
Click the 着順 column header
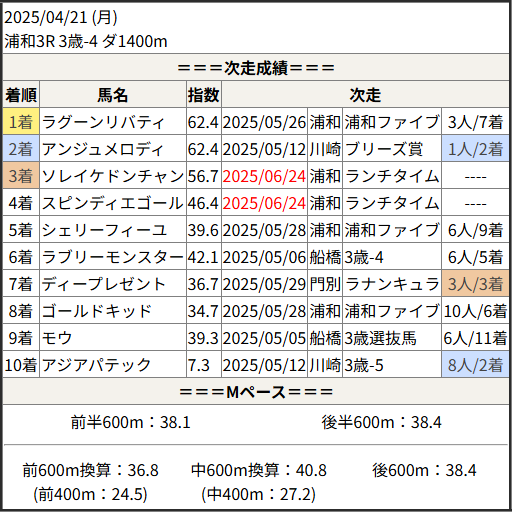21,95
